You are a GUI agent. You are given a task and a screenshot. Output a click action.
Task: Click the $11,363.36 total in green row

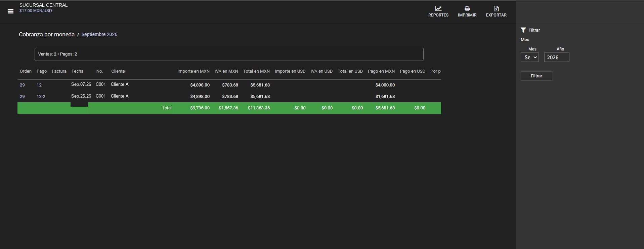[x=259, y=108]
